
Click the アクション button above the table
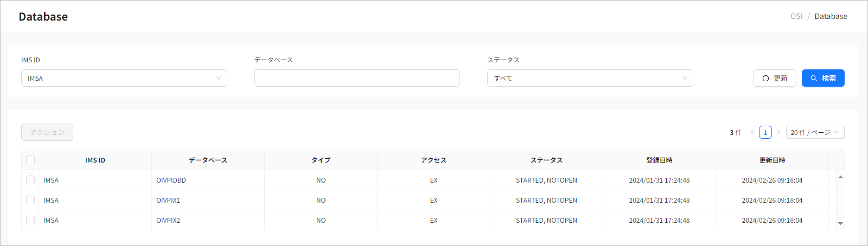(47, 132)
